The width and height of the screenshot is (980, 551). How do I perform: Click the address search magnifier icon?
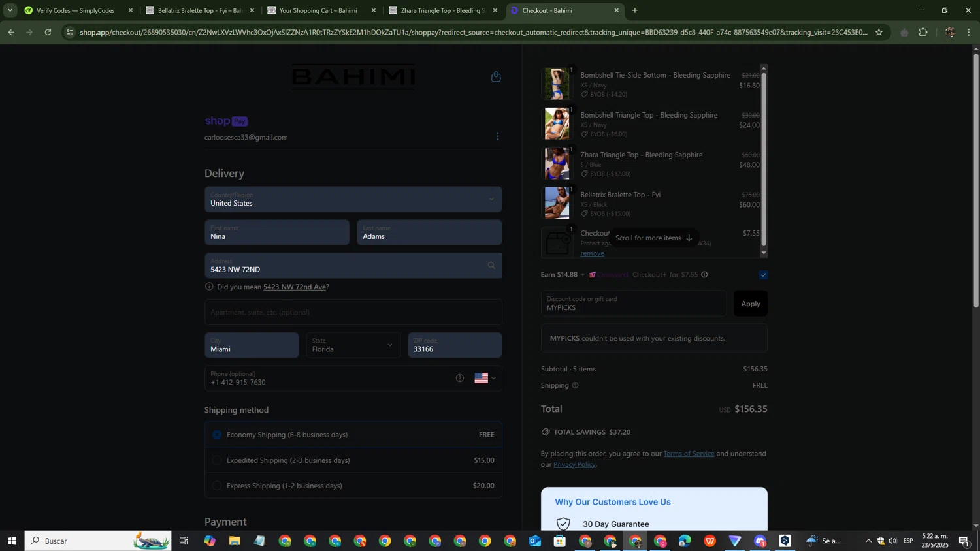coord(491,266)
